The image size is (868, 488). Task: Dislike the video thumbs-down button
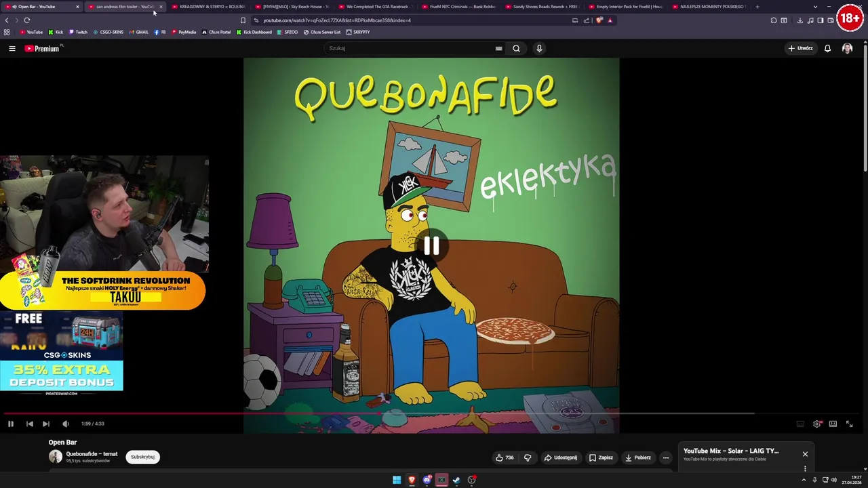point(528,457)
